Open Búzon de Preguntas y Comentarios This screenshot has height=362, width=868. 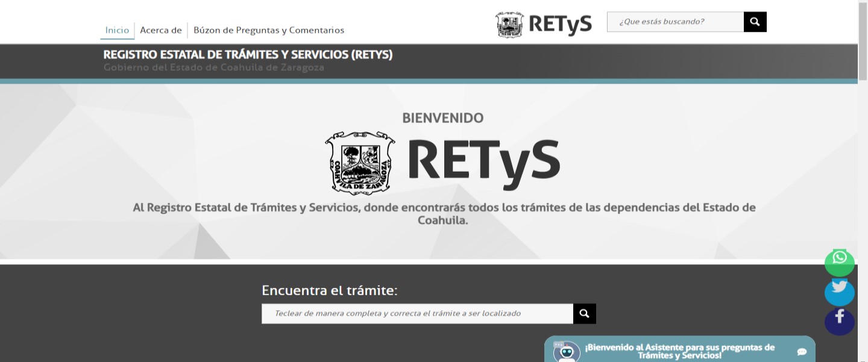click(269, 30)
